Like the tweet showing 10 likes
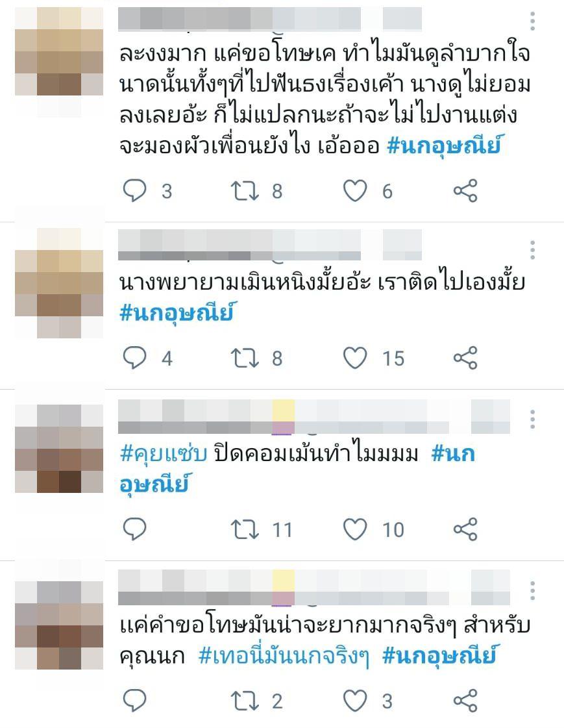The height and width of the screenshot is (728, 564). point(355,529)
